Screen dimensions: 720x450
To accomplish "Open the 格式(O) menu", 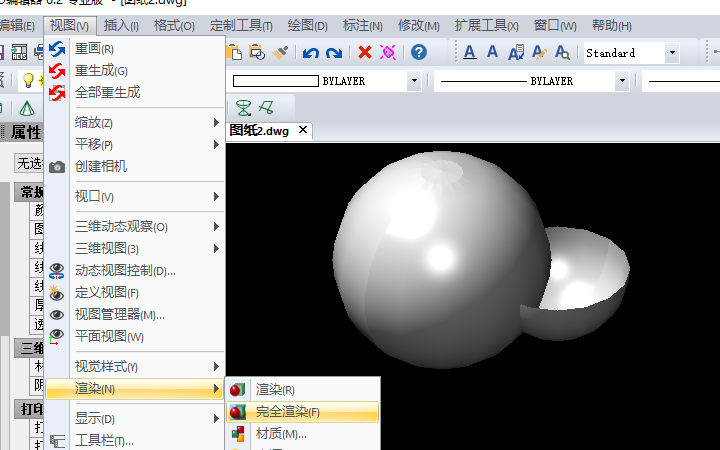I will click(174, 26).
